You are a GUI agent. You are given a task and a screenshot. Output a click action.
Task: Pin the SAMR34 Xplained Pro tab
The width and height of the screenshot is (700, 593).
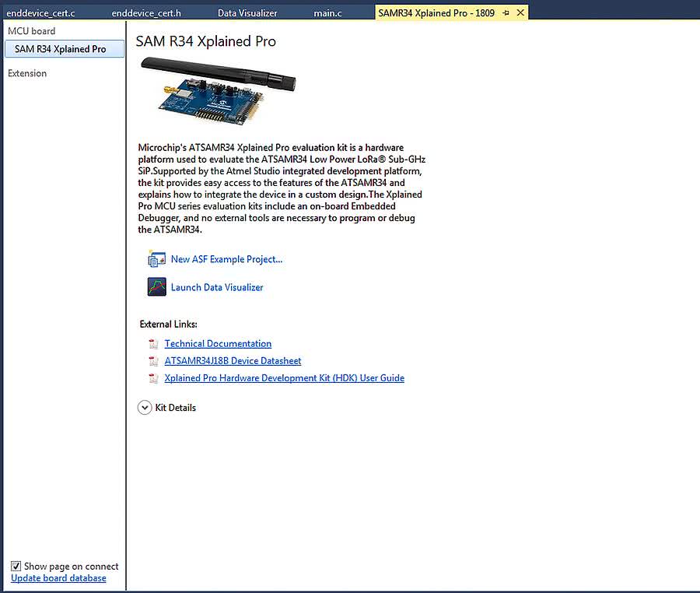point(506,13)
